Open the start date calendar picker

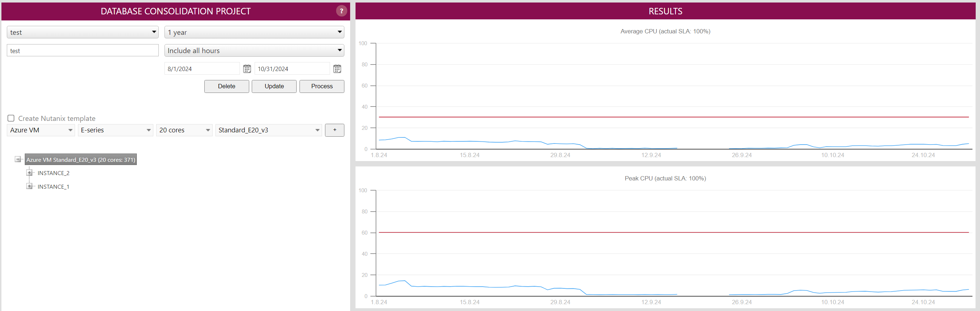pyautogui.click(x=247, y=69)
